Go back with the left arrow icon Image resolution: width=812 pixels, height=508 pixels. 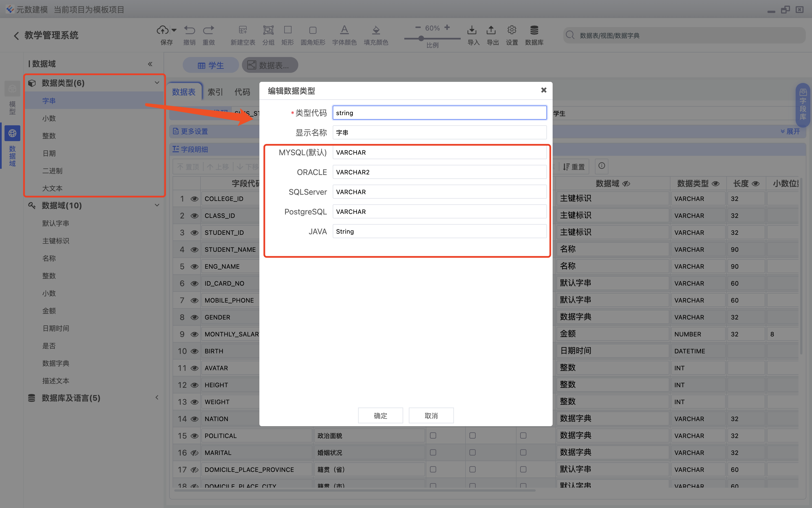tap(16, 36)
